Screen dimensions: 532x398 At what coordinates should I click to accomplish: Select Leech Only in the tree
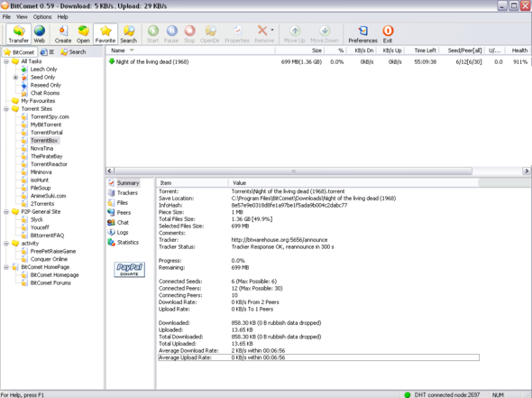[x=44, y=69]
